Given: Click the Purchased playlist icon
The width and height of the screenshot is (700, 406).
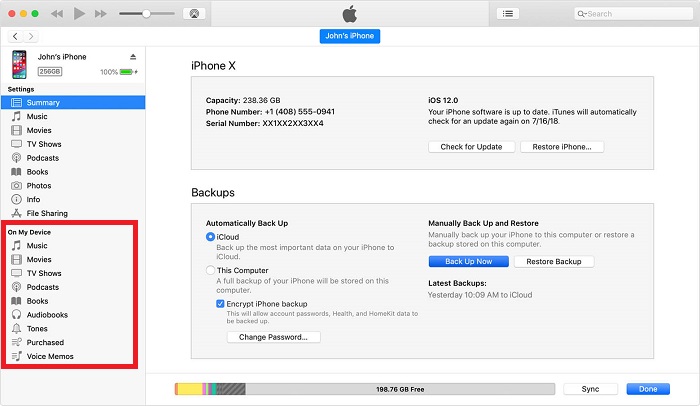Looking at the screenshot, I should coord(16,342).
